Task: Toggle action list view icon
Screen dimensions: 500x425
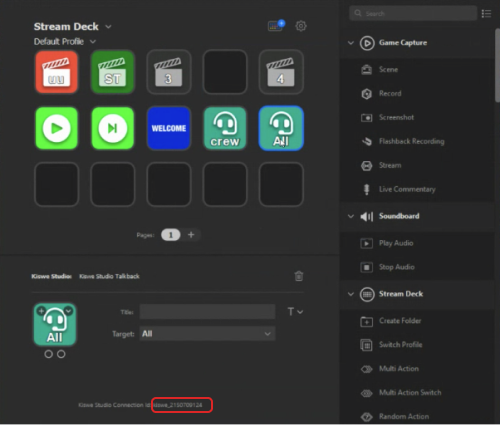Action: point(486,14)
